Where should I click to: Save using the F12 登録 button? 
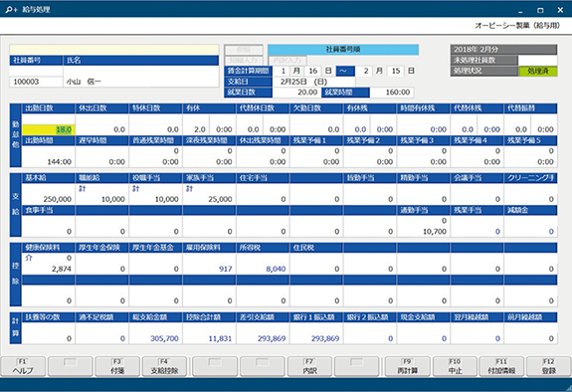point(549,366)
